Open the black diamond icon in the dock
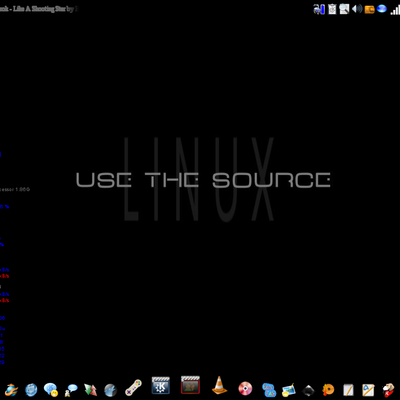400x400 pixels. 308,390
